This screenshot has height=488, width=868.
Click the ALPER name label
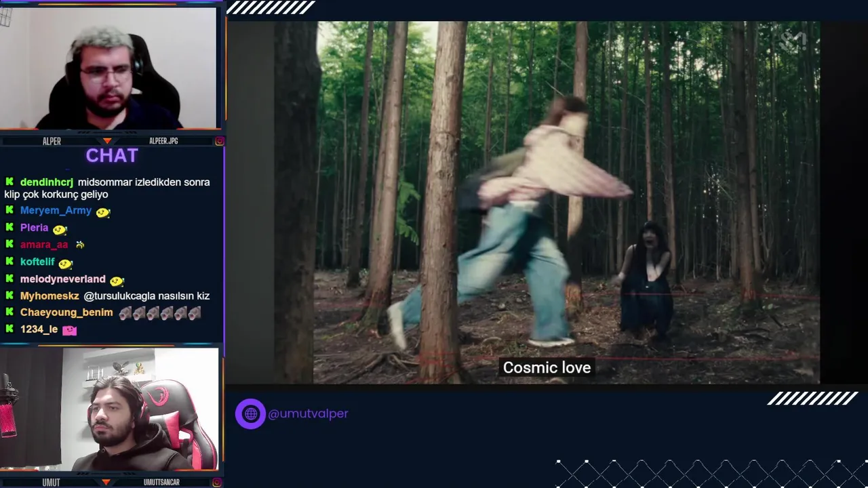pyautogui.click(x=52, y=141)
